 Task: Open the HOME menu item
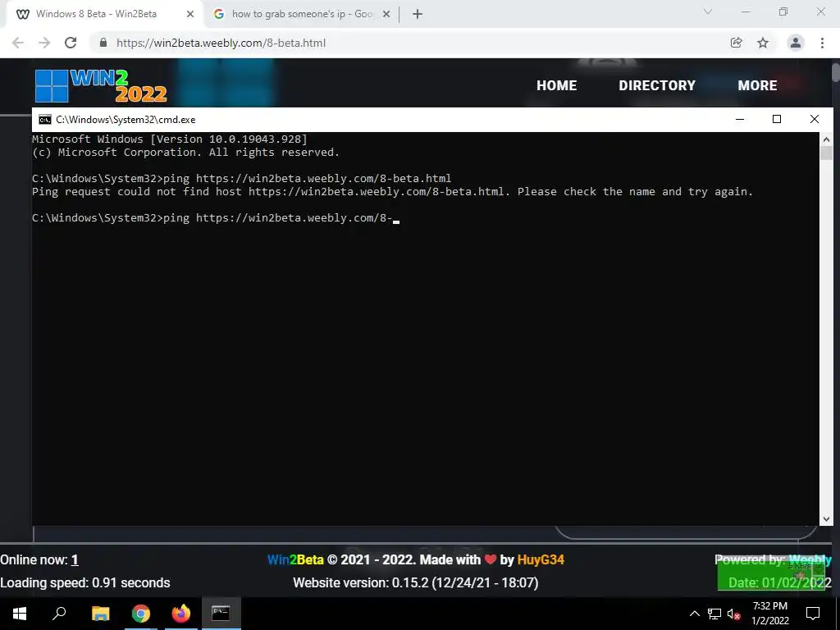point(557,85)
